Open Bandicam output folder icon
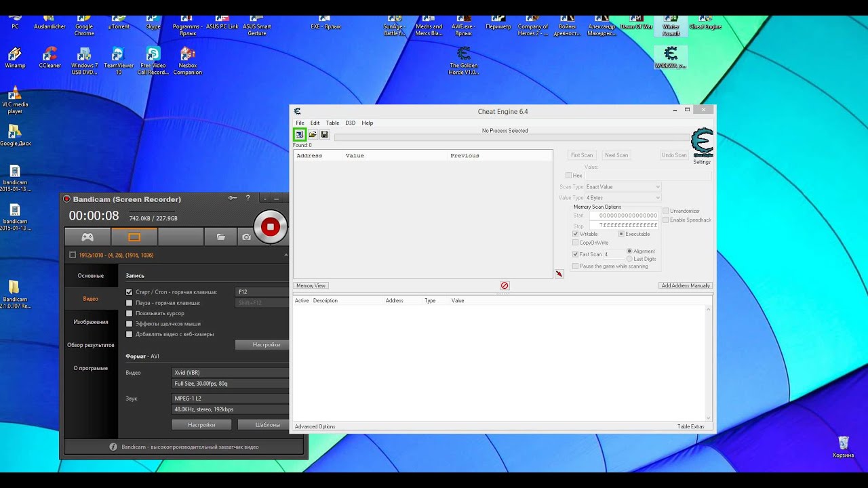The width and height of the screenshot is (868, 488). 221,237
